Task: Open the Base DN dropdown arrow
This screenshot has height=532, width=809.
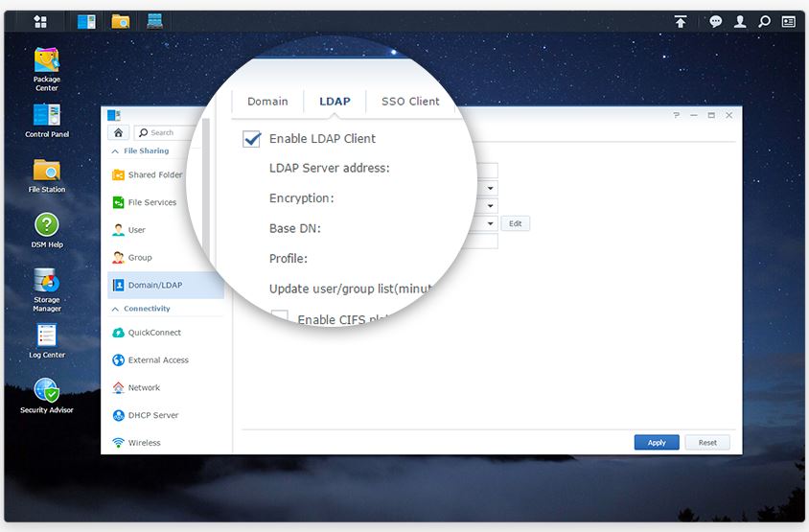Action: pos(490,206)
